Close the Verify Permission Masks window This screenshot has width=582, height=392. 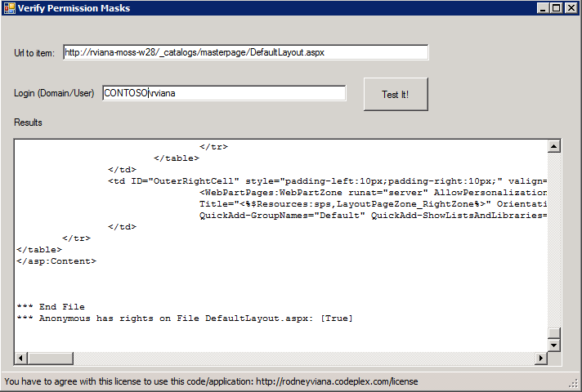(571, 8)
